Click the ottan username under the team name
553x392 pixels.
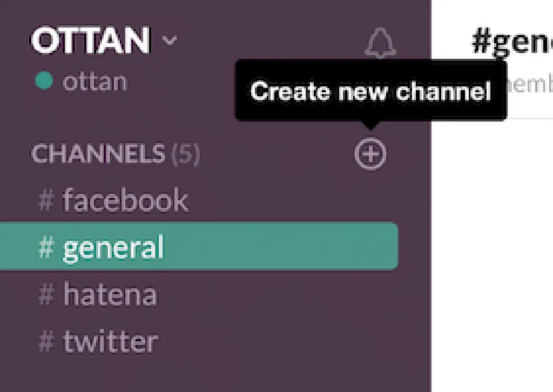(95, 82)
